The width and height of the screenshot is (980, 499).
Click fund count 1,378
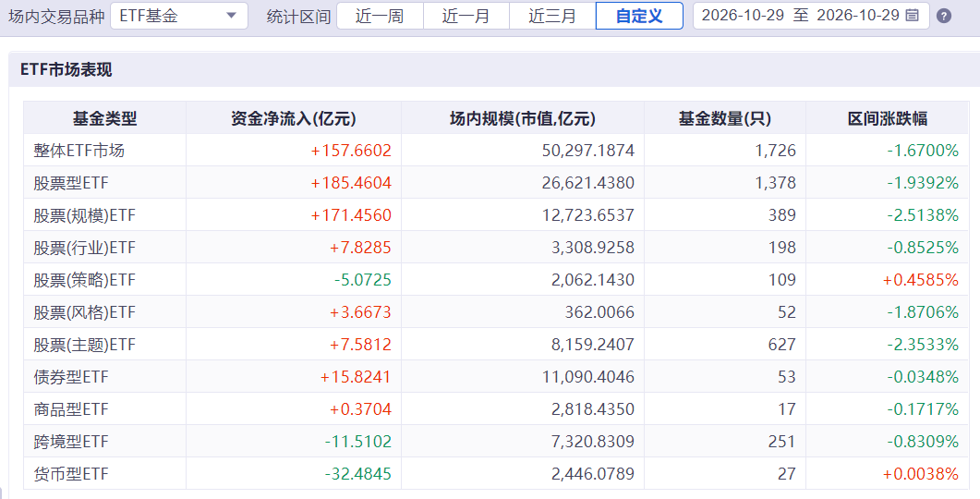click(778, 183)
